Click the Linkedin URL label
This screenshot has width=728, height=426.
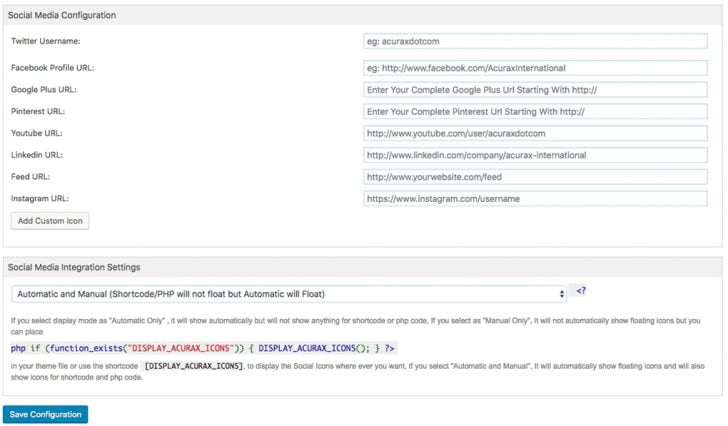(37, 155)
